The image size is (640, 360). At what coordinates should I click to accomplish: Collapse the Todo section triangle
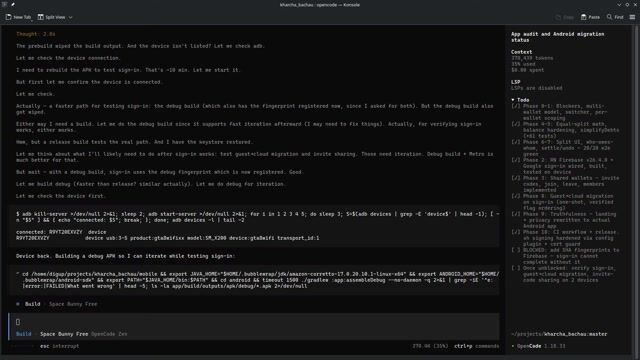coord(513,100)
